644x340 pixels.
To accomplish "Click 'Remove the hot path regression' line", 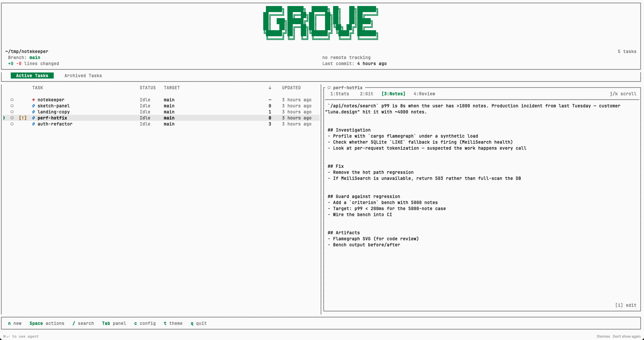I will tap(371, 172).
